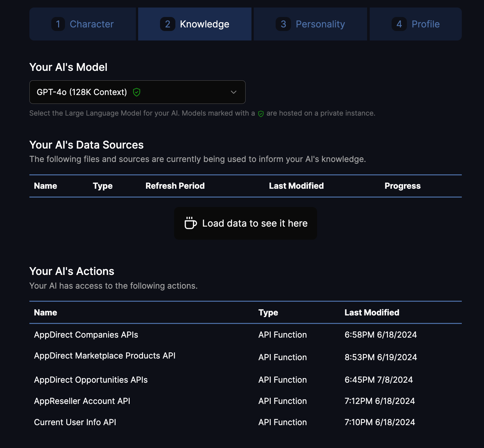484x448 pixels.
Task: Click the Refresh Period column header
Action: click(175, 186)
